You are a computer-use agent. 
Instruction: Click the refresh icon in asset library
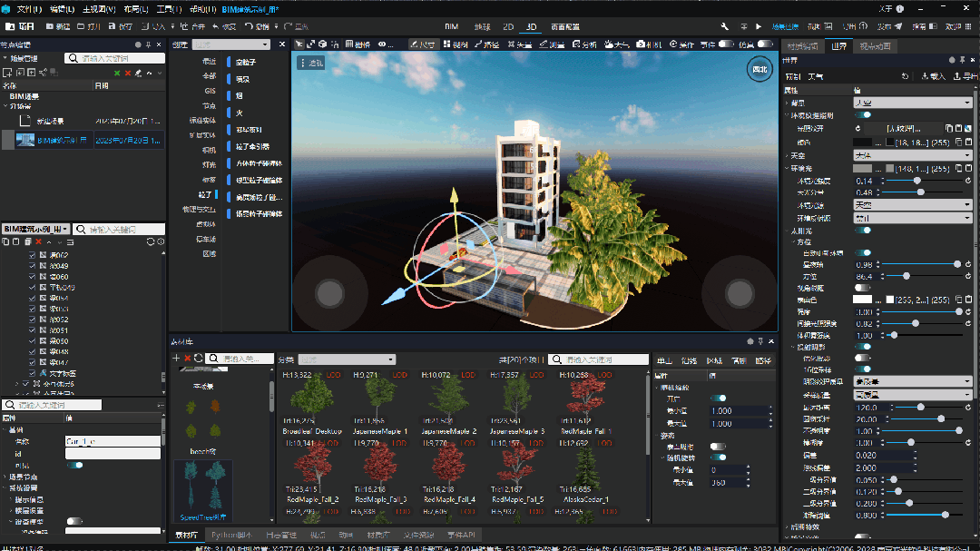tap(199, 359)
